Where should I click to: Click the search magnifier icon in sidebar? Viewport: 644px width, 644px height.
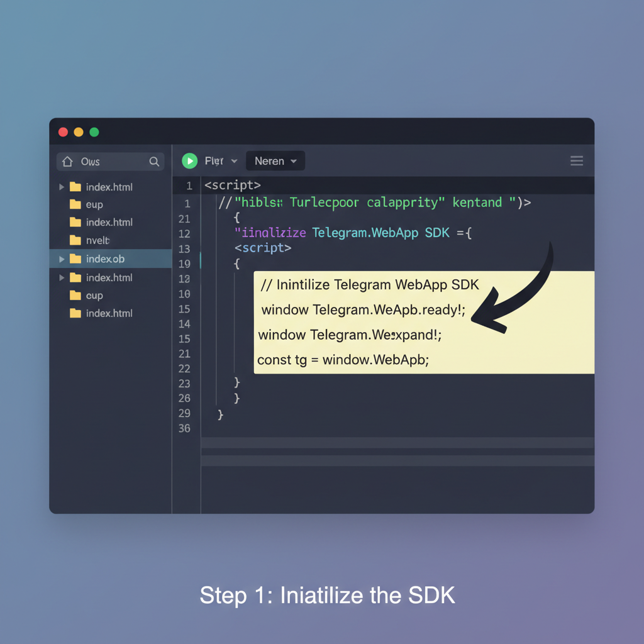tap(153, 162)
